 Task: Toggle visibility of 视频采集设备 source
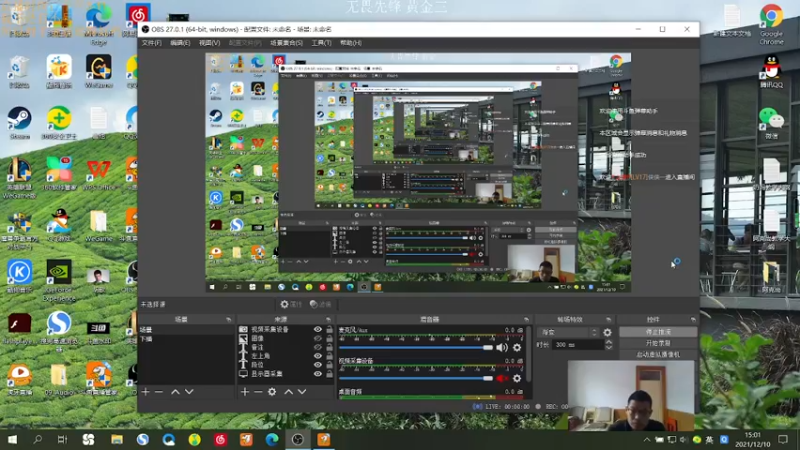coord(317,330)
